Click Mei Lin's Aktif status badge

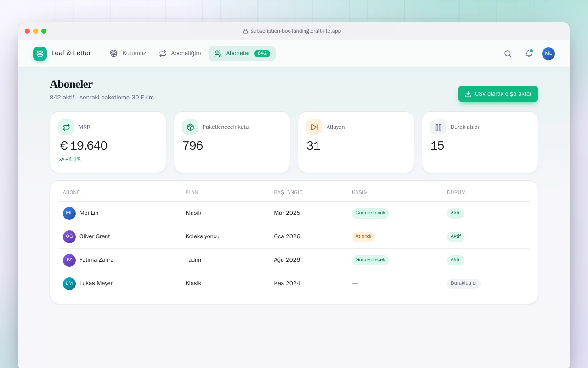point(456,213)
